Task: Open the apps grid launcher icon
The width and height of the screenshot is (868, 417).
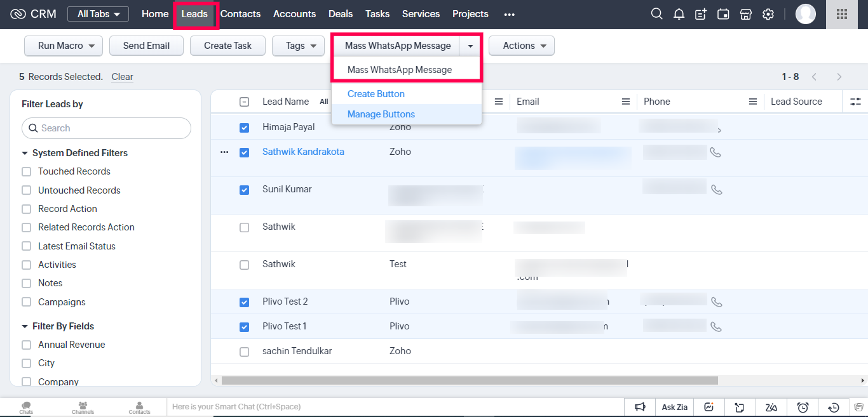Action: [842, 14]
